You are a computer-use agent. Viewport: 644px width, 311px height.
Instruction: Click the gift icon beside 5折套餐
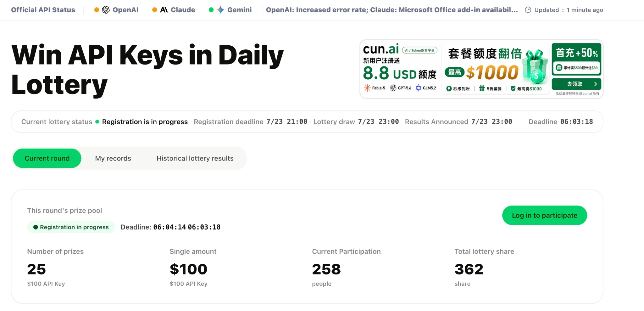[482, 88]
